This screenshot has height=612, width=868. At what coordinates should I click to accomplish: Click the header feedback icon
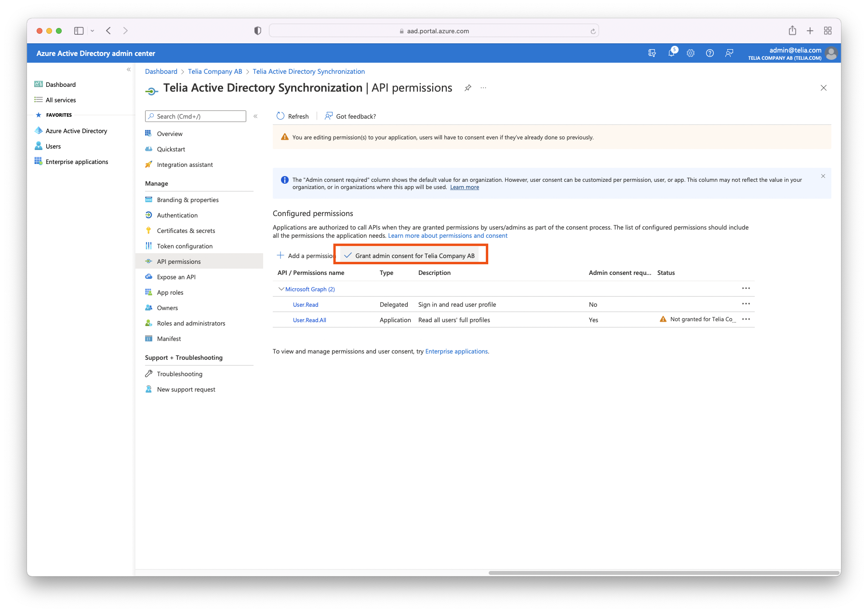729,53
